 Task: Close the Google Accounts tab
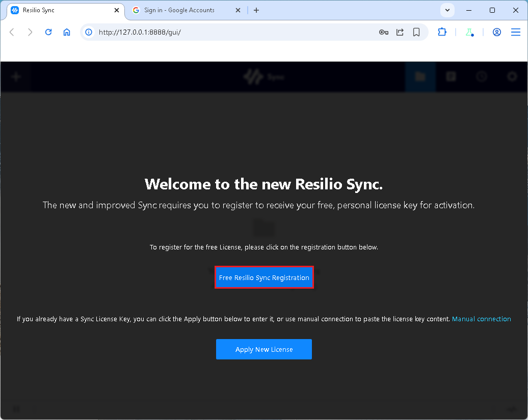point(237,10)
